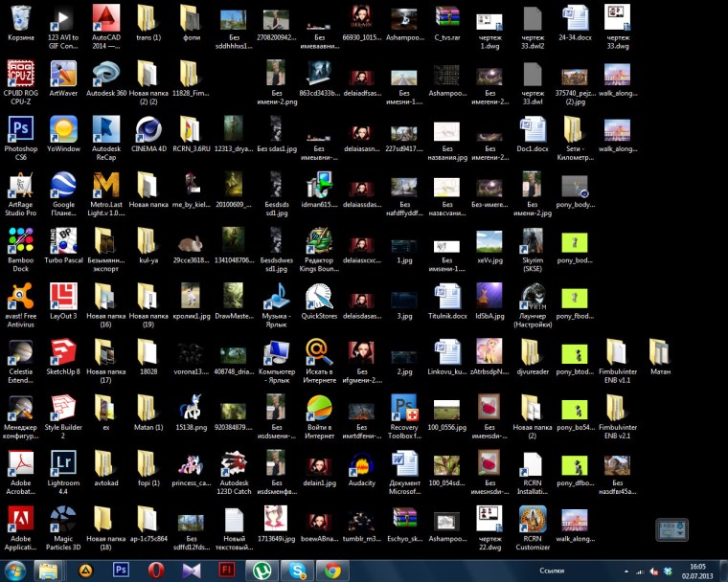
Task: Click the Ссылки toolbar on the taskbar
Action: 555,571
